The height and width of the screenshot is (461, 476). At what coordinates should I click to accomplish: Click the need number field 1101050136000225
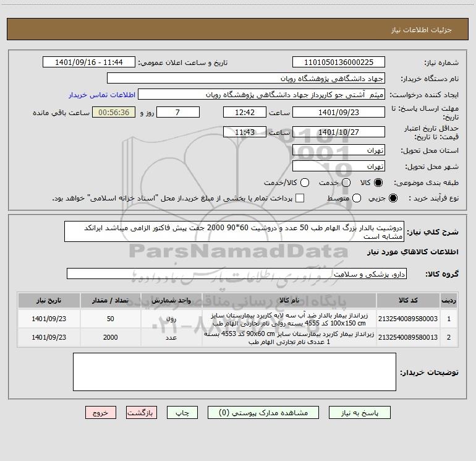click(x=339, y=62)
